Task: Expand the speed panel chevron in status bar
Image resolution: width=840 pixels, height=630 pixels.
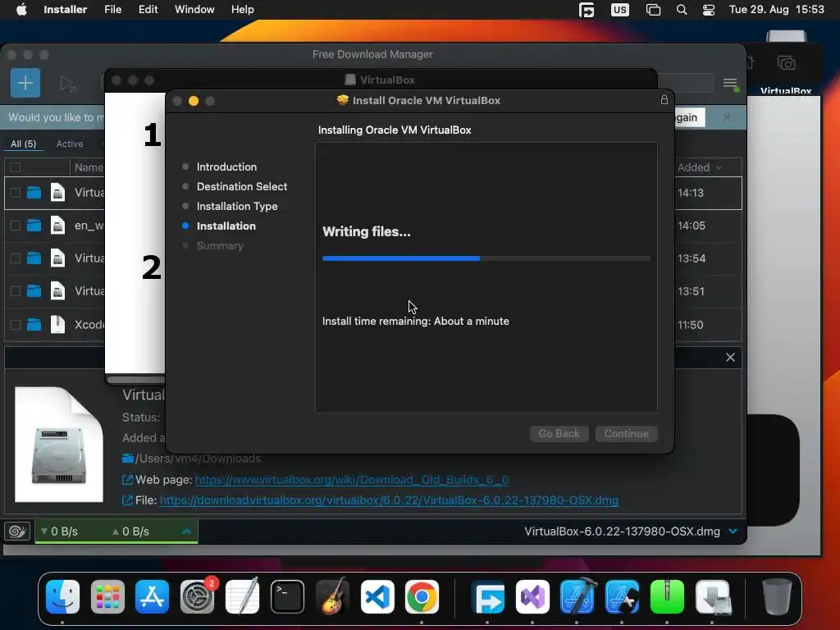Action: (186, 531)
